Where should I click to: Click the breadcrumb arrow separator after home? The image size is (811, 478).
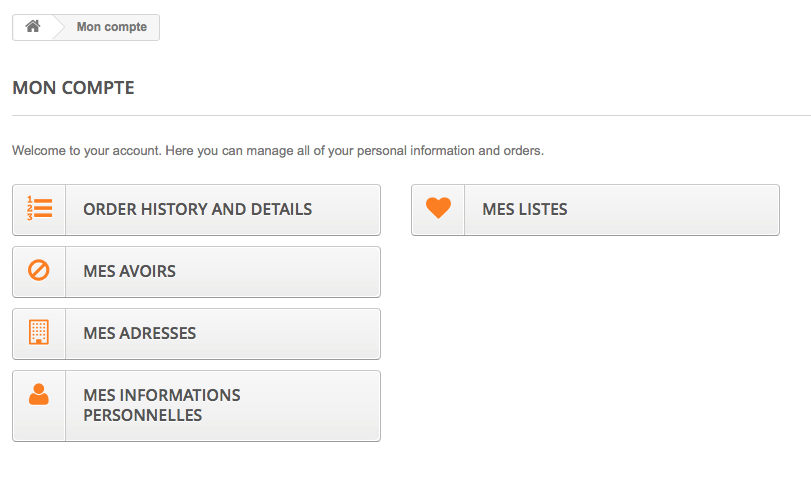[x=58, y=27]
